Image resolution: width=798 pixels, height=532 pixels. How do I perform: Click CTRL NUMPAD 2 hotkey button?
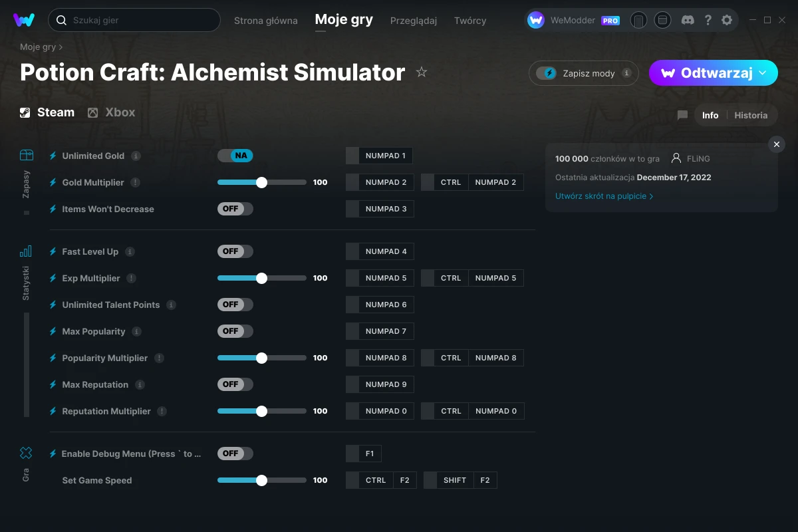coord(472,182)
